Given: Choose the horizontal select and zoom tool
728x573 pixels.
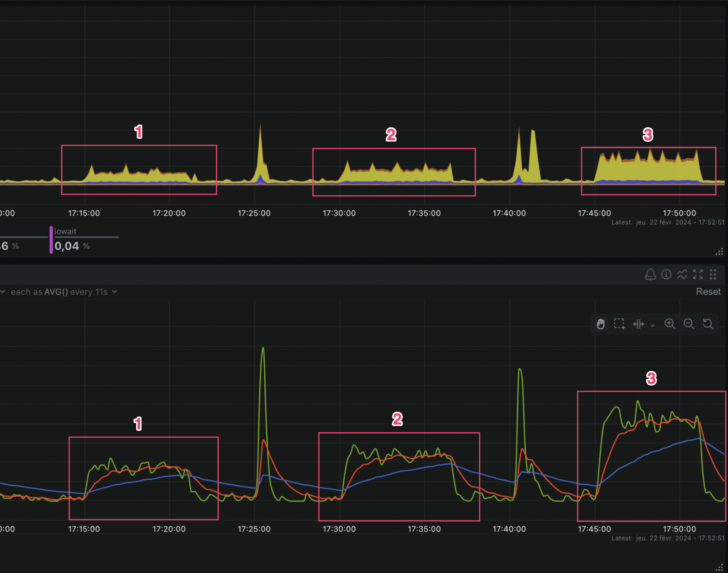Looking at the screenshot, I should point(639,324).
